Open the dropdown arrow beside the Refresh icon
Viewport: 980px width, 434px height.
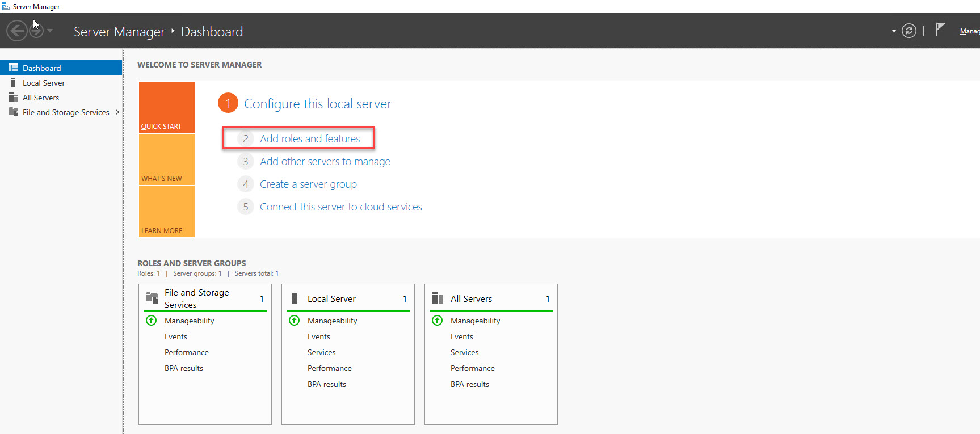[894, 31]
